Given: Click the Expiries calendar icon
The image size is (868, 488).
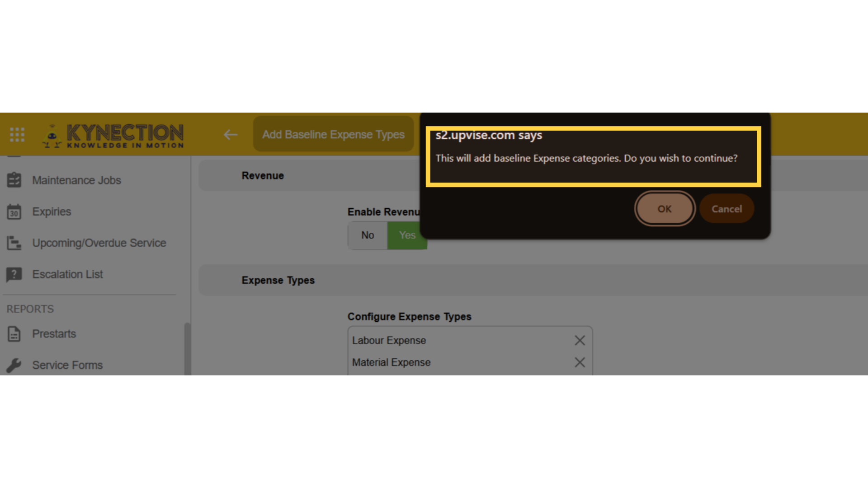Looking at the screenshot, I should (x=14, y=211).
